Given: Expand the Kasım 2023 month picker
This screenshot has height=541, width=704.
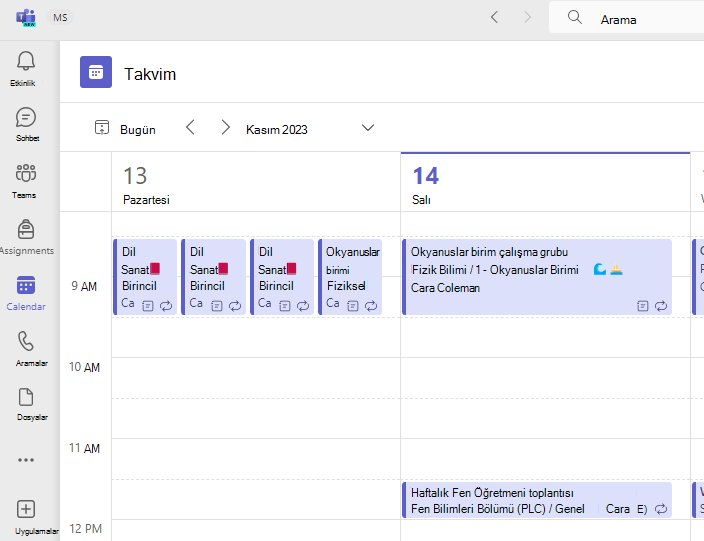Looking at the screenshot, I should [368, 128].
